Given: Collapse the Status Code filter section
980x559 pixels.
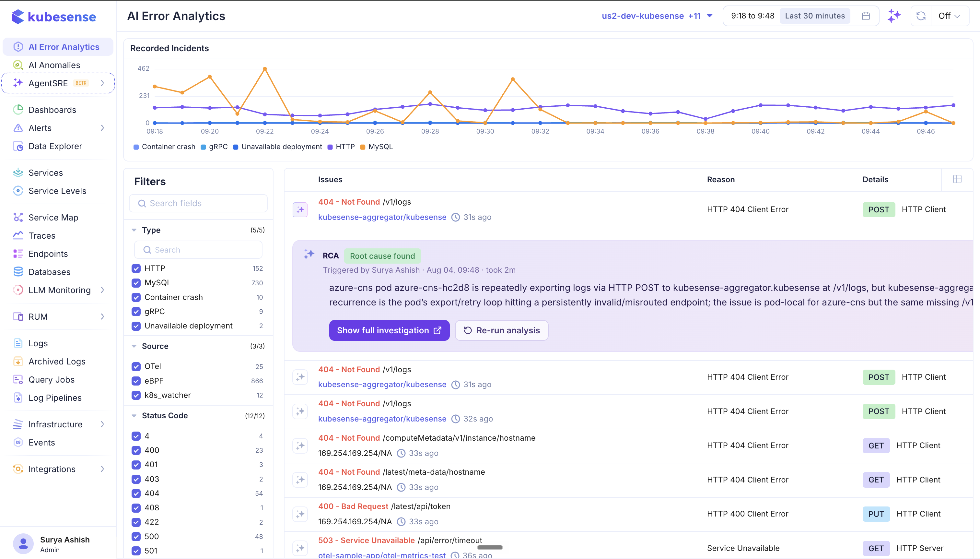Looking at the screenshot, I should click(x=134, y=416).
